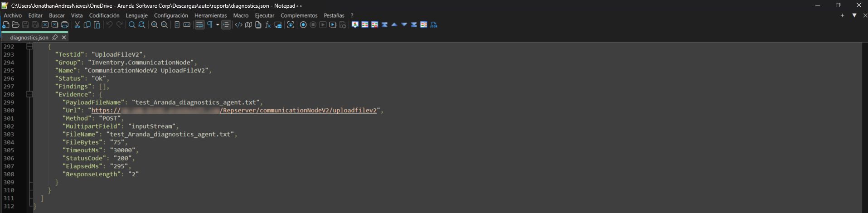
Task: Click the JSON viewer plugin icon
Action: (434, 25)
